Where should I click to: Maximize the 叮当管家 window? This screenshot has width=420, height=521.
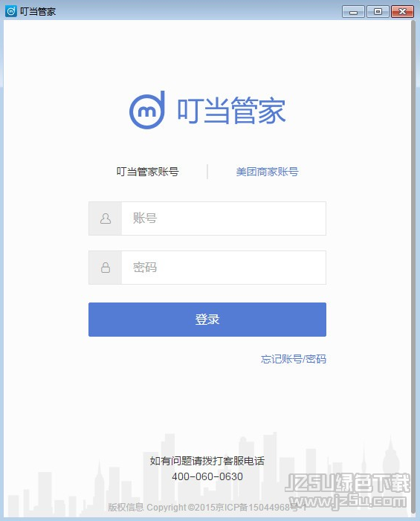pyautogui.click(x=378, y=12)
